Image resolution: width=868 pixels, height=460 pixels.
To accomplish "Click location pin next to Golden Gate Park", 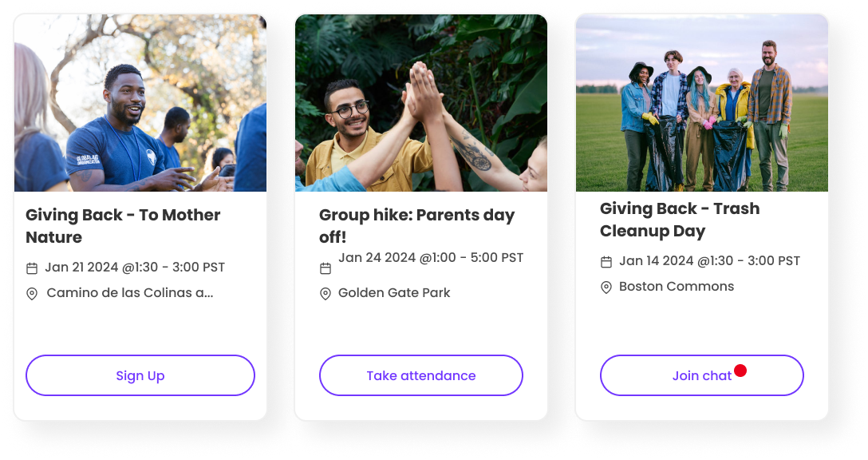I will pyautogui.click(x=325, y=294).
